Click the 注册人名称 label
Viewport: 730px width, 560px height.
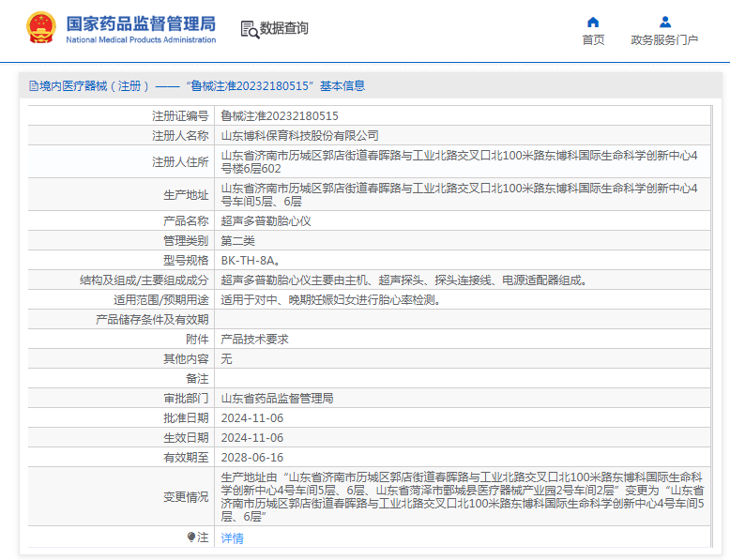[180, 136]
